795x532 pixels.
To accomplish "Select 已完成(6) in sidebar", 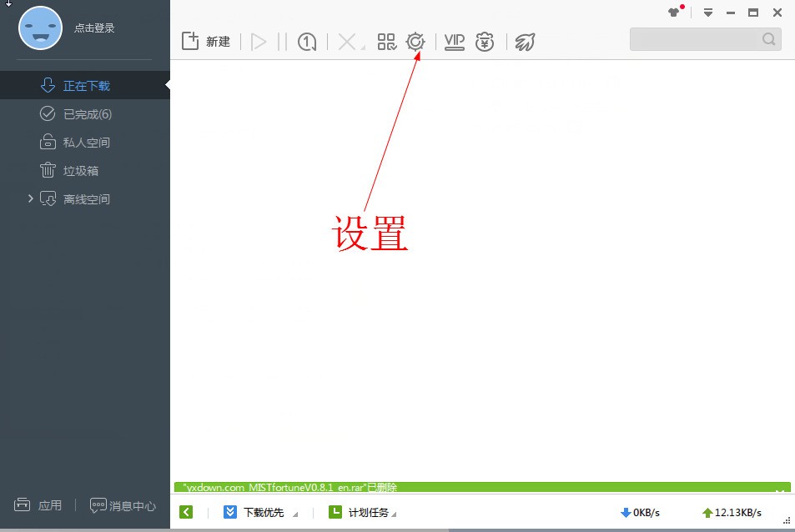I will pos(76,114).
